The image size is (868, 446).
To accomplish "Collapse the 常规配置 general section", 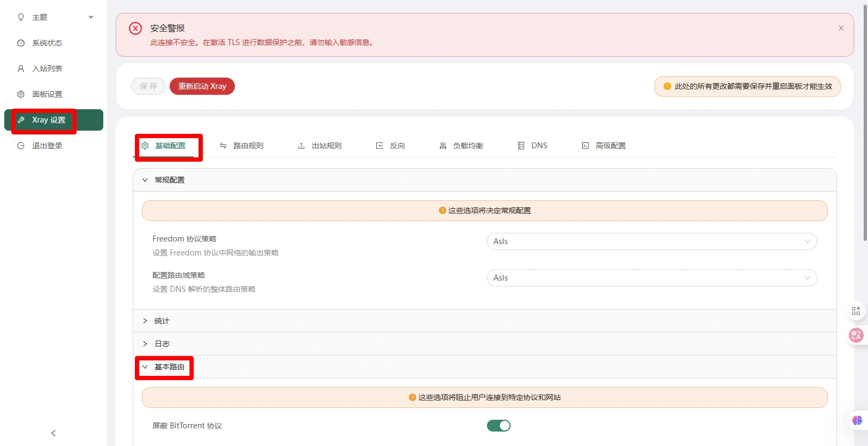I will coord(169,180).
